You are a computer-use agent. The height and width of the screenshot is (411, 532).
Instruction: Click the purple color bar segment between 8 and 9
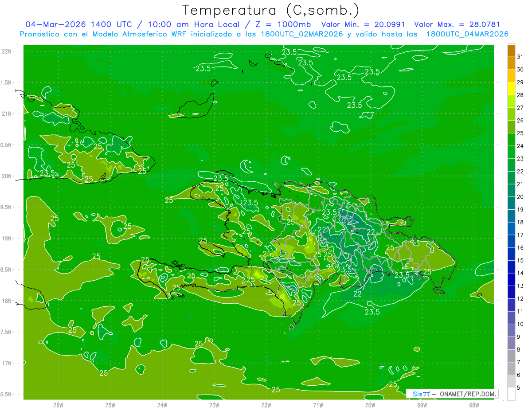pyautogui.click(x=511, y=343)
